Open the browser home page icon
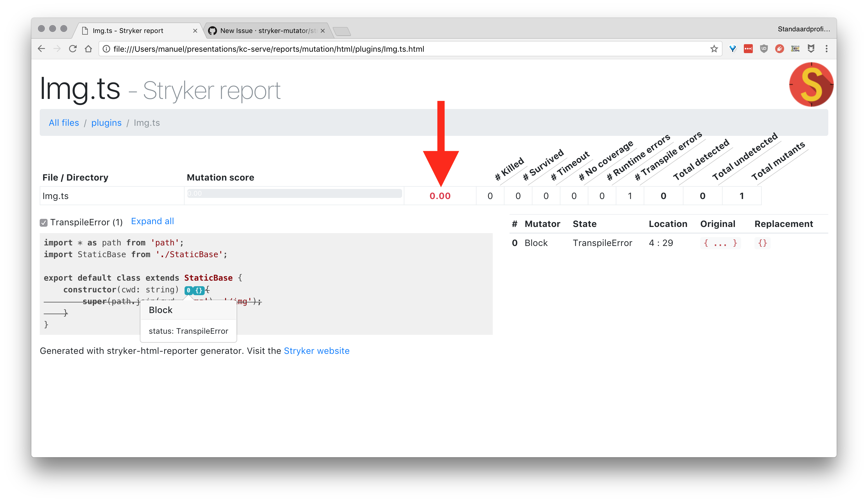 pyautogui.click(x=89, y=49)
